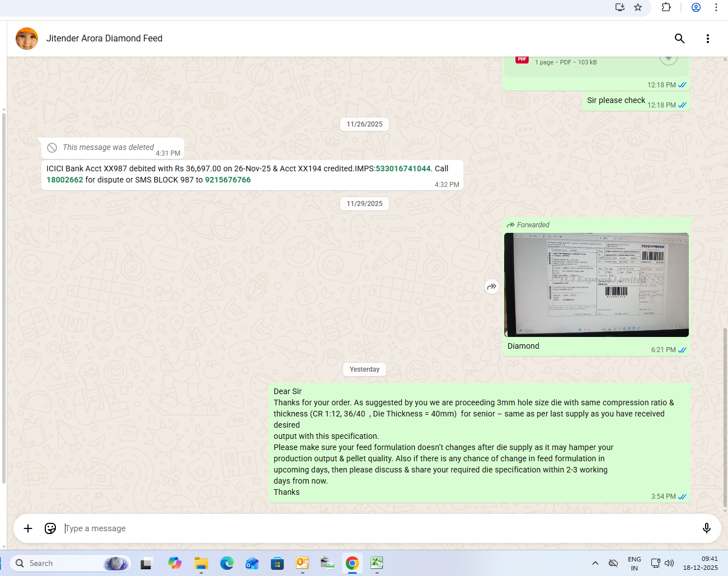728x576 pixels.
Task: Open the emoji and sticker picker
Action: pyautogui.click(x=50, y=528)
